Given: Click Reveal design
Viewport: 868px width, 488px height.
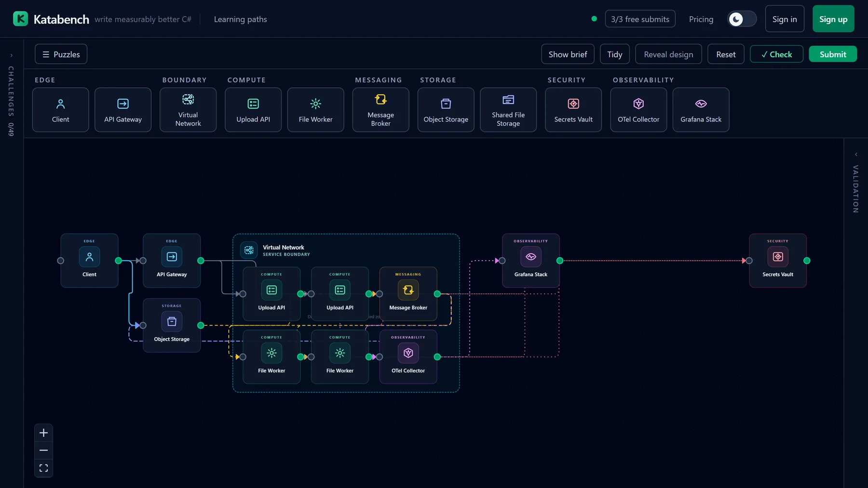Looking at the screenshot, I should click(x=668, y=54).
